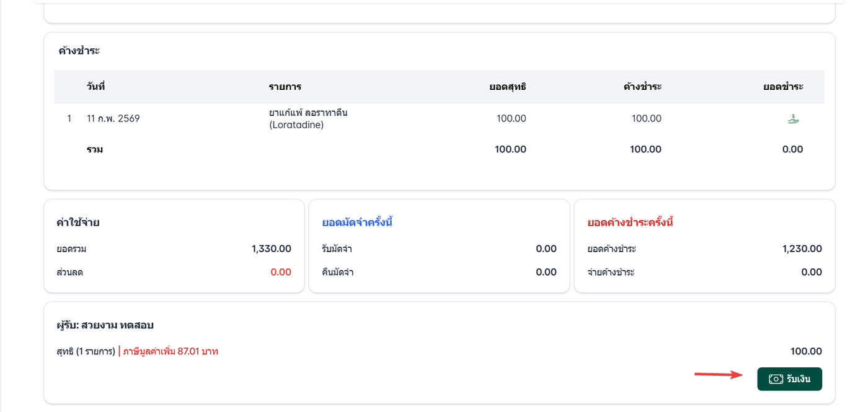Click the ยอดรวม 1,330.00 amount
868x412 pixels.
[x=272, y=249]
